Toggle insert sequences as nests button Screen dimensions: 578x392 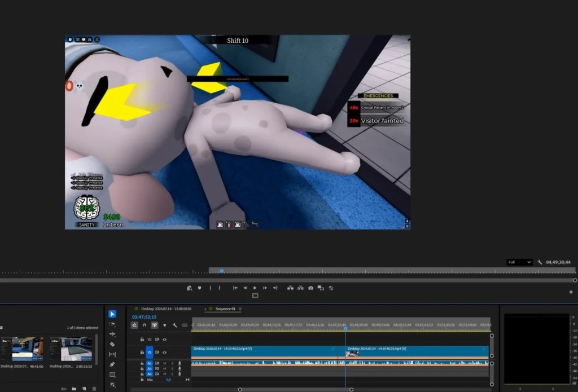point(134,325)
